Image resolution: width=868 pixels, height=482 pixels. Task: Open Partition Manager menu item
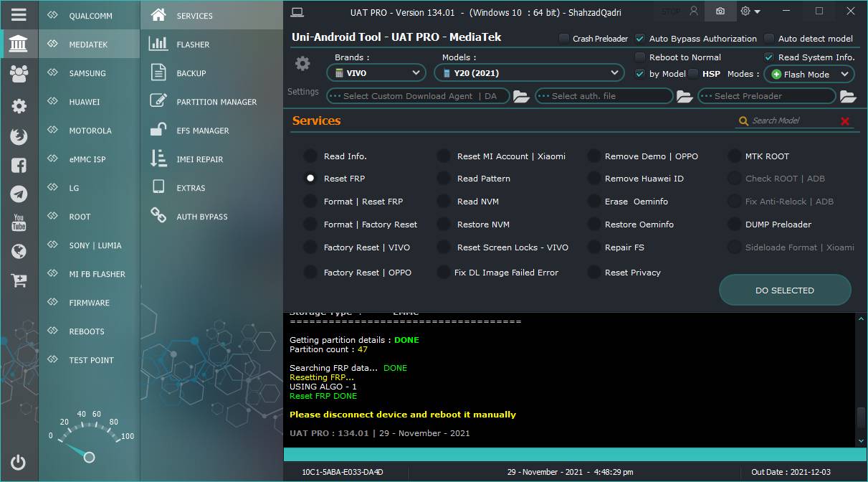(x=211, y=101)
